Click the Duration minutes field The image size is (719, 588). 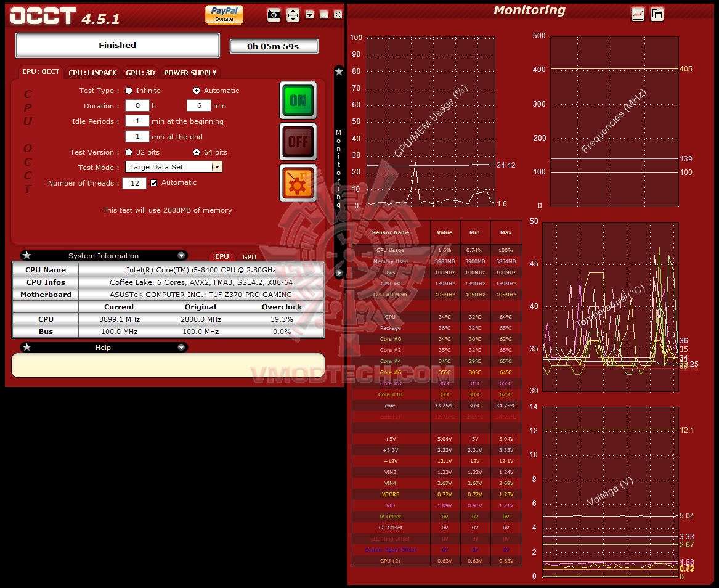tap(199, 105)
